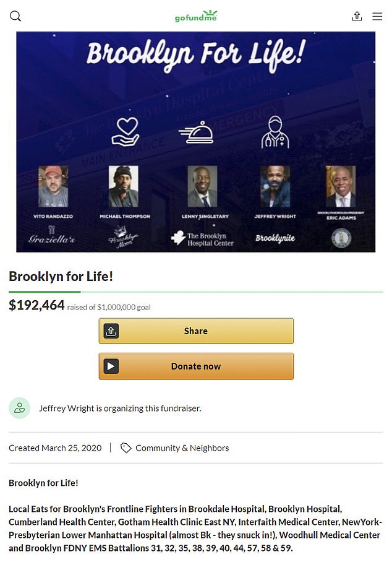
Task: Click the category tag icon
Action: tap(126, 448)
